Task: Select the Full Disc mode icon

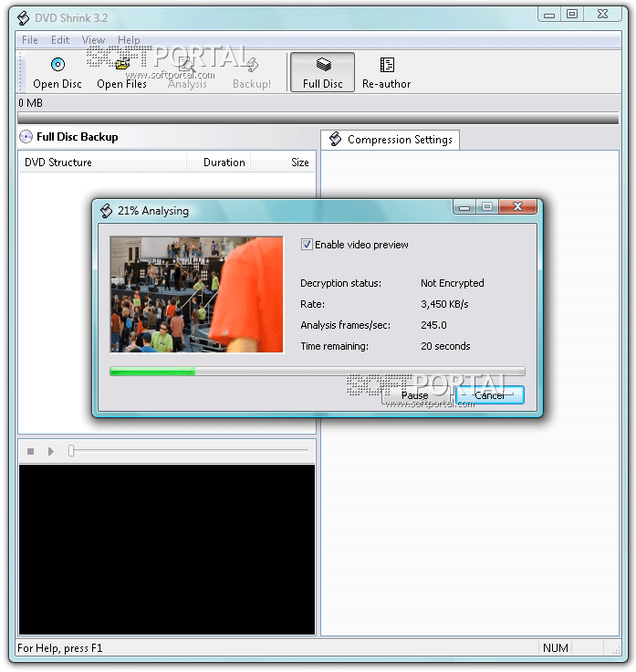Action: coord(322,65)
